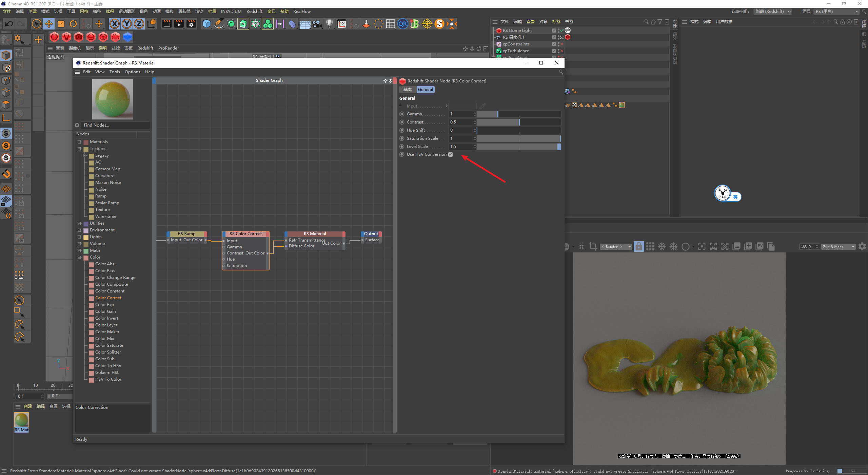Open RenderView settings gear icon
This screenshot has height=475, width=868.
tap(862, 247)
